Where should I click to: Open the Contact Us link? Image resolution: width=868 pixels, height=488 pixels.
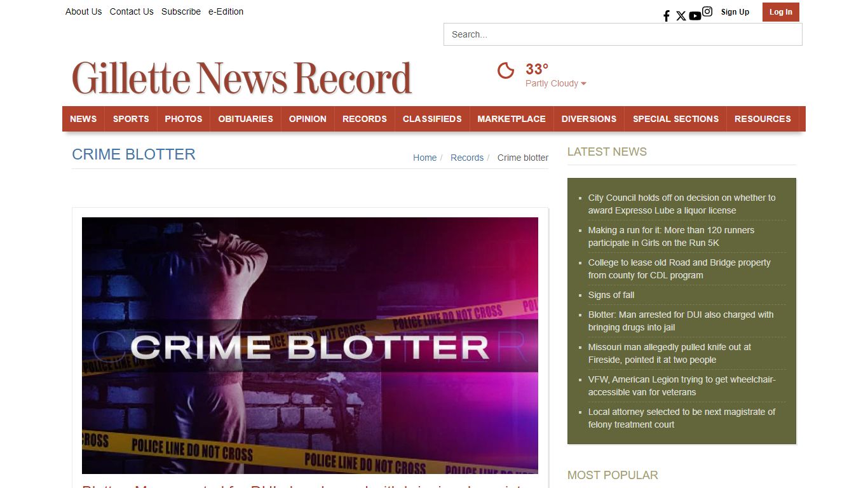tap(132, 11)
